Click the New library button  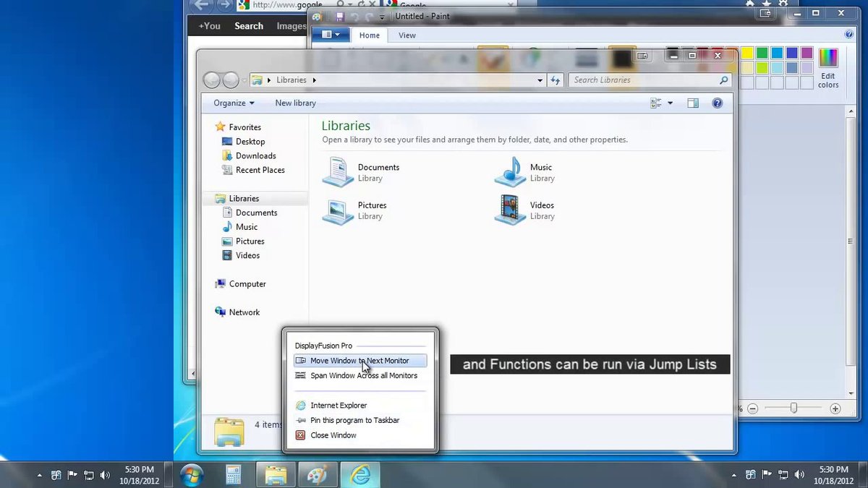pyautogui.click(x=295, y=103)
